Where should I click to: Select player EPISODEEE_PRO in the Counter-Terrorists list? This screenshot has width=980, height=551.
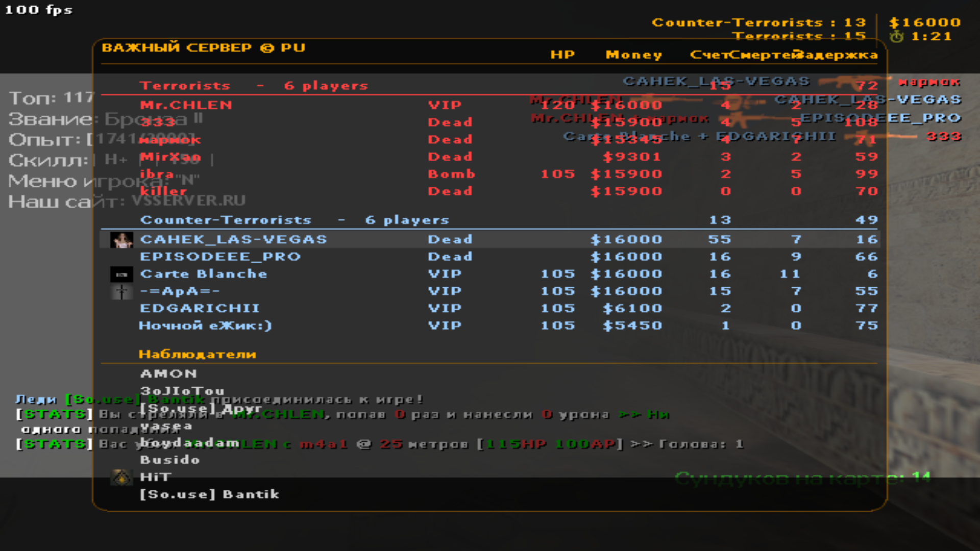(x=220, y=257)
